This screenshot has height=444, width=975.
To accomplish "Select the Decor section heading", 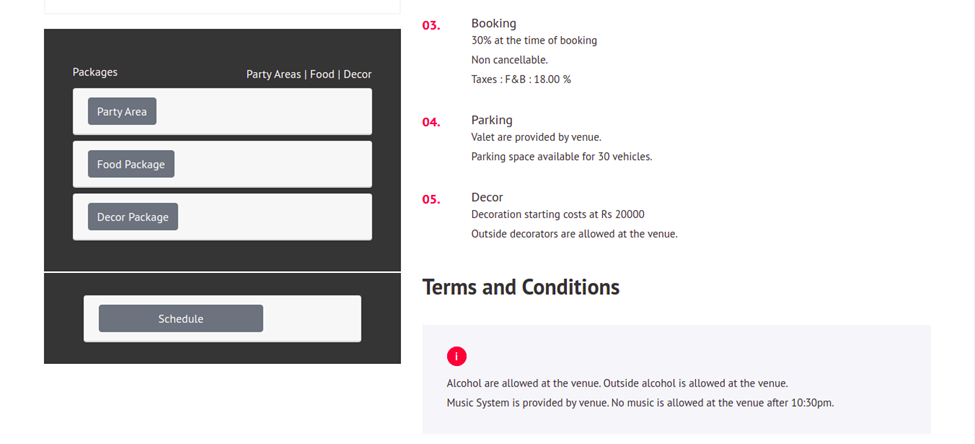I will click(488, 198).
